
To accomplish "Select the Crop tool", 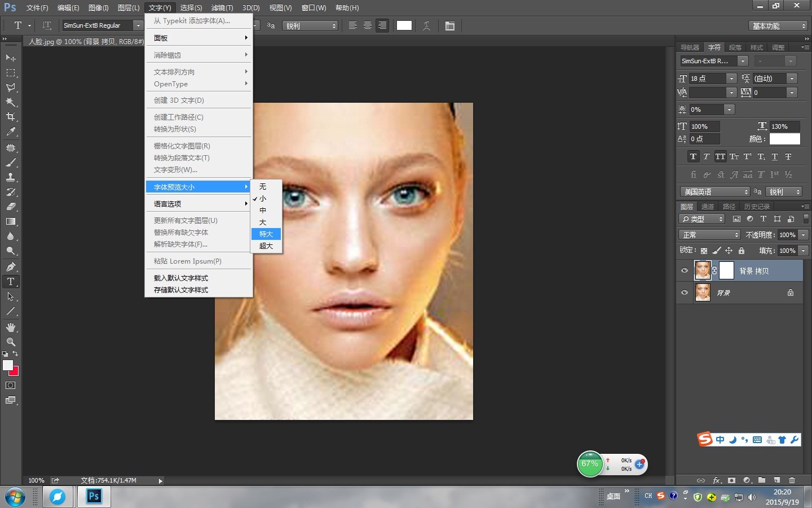I will [x=11, y=117].
